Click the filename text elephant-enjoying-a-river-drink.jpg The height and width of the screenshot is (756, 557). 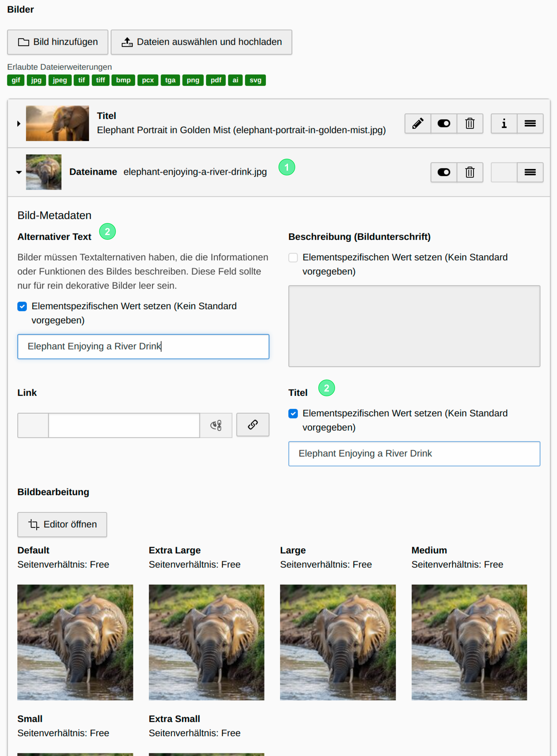(x=195, y=172)
